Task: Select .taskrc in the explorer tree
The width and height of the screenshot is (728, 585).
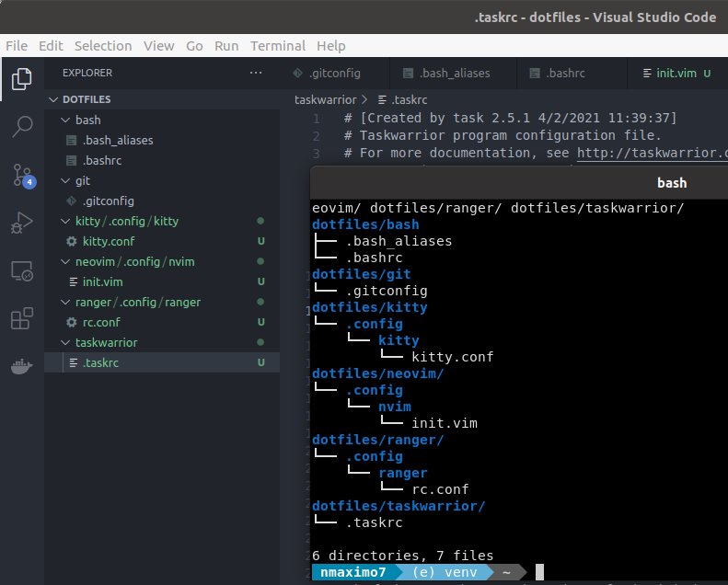Action: pos(162,362)
